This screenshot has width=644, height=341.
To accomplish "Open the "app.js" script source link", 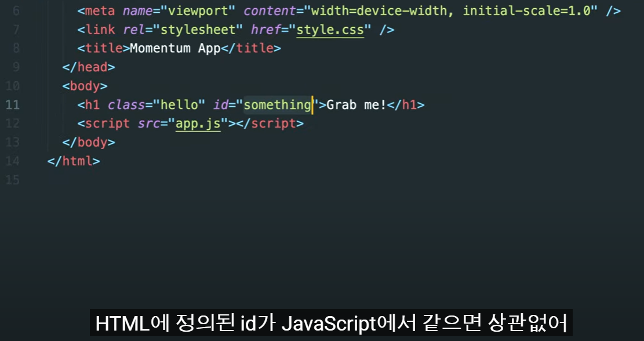I will [198, 124].
